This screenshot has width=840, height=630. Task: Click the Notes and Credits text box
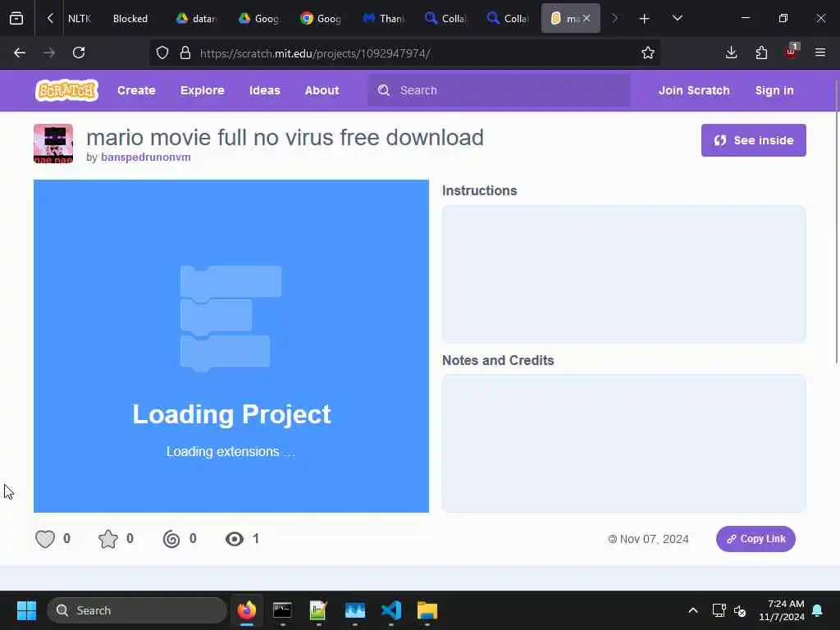click(x=623, y=443)
